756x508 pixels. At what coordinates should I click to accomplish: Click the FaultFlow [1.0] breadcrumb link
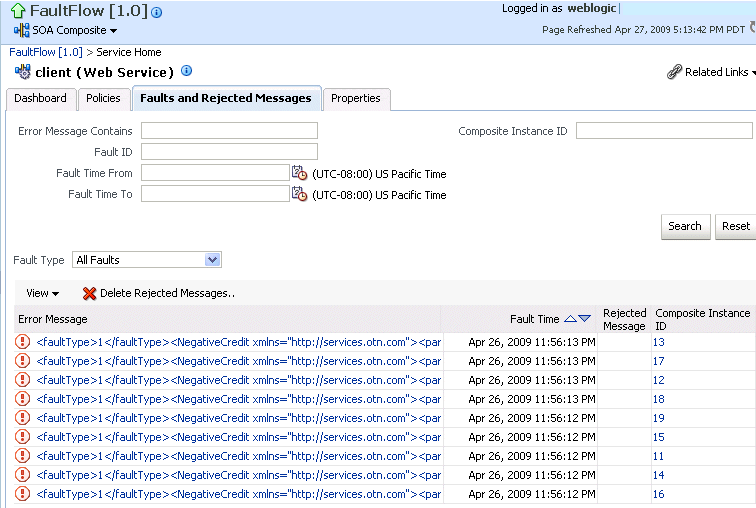46,52
